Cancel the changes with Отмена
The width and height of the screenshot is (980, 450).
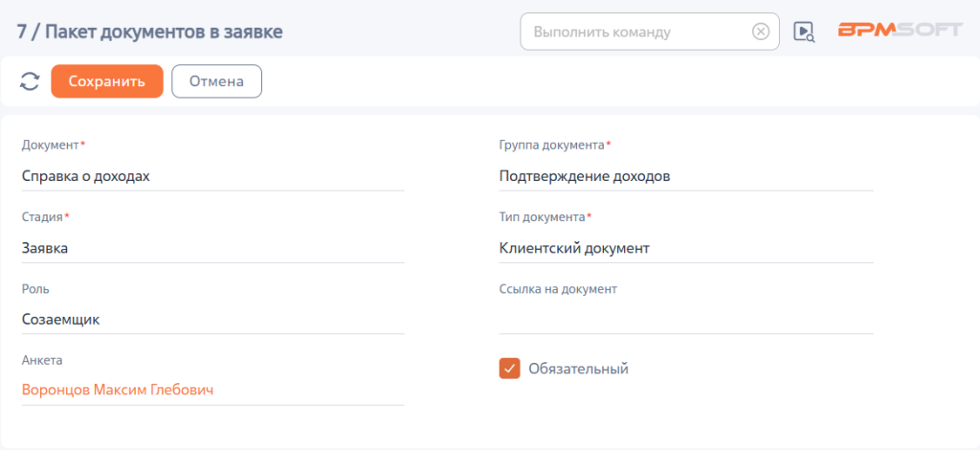[x=217, y=81]
